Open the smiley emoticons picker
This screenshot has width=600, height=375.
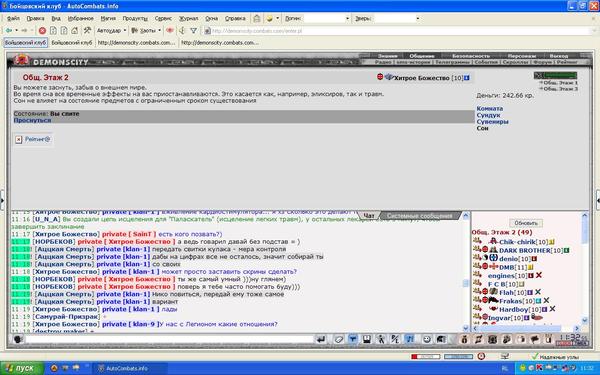point(427,339)
